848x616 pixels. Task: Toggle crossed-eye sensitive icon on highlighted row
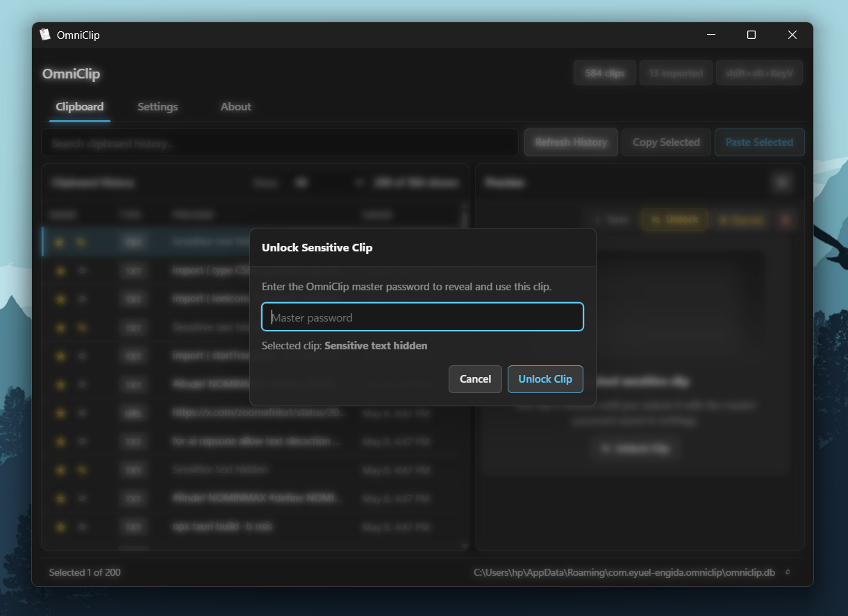pos(82,242)
